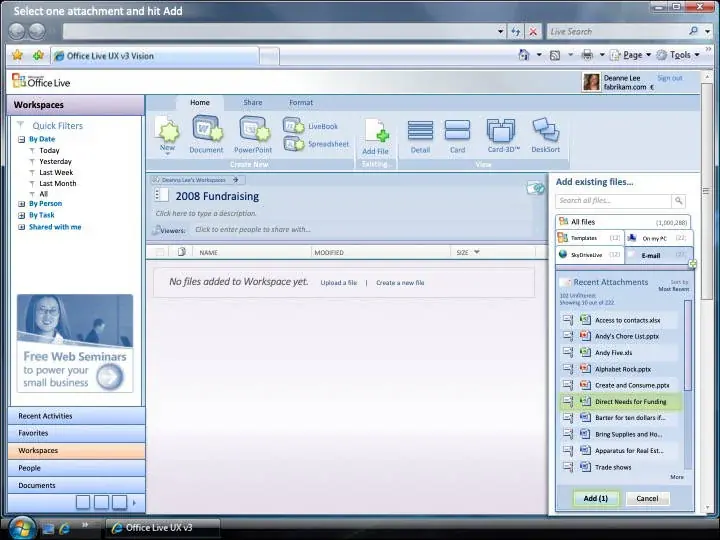Image resolution: width=720 pixels, height=540 pixels.
Task: Expand the By Task filter group
Action: click(21, 215)
